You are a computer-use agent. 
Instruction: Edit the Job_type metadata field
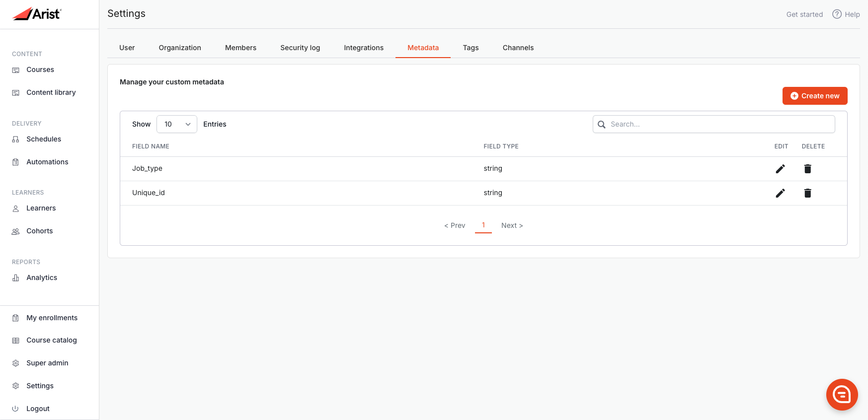(x=781, y=169)
